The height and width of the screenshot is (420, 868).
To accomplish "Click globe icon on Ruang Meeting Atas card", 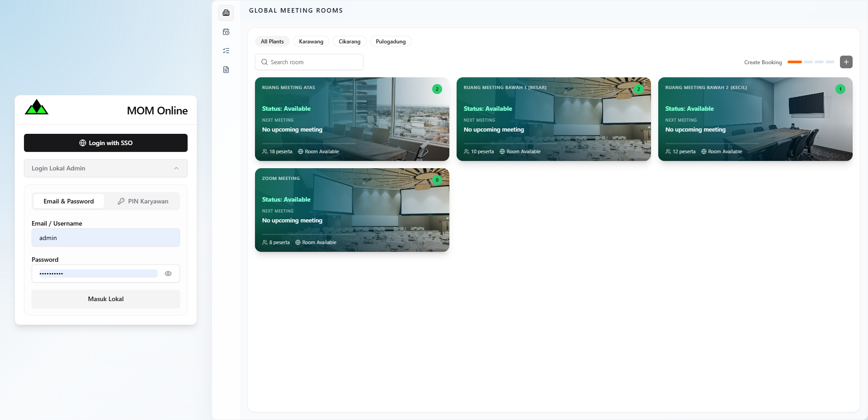I will tap(301, 151).
